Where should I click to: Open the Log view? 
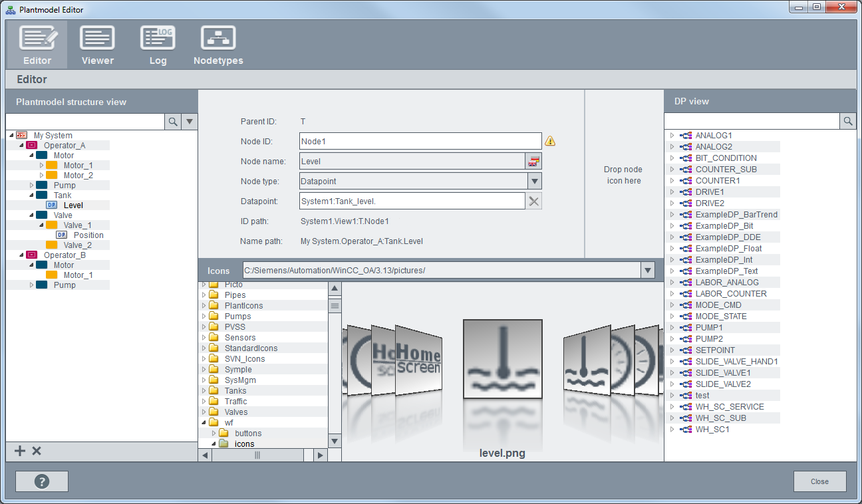(x=158, y=45)
